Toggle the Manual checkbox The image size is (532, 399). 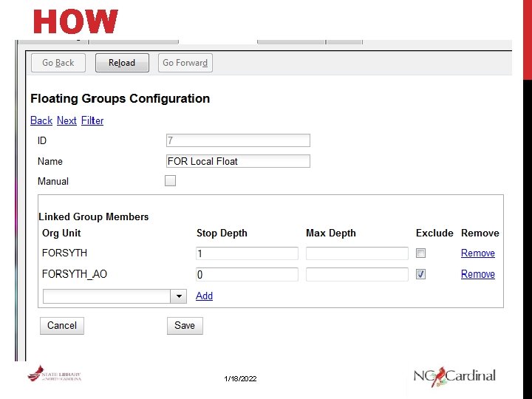click(x=171, y=180)
